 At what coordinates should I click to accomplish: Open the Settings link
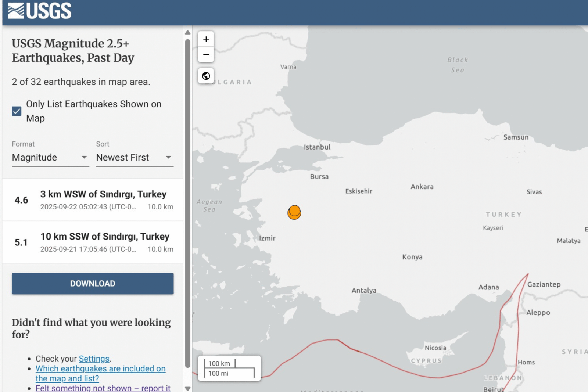[x=94, y=359]
